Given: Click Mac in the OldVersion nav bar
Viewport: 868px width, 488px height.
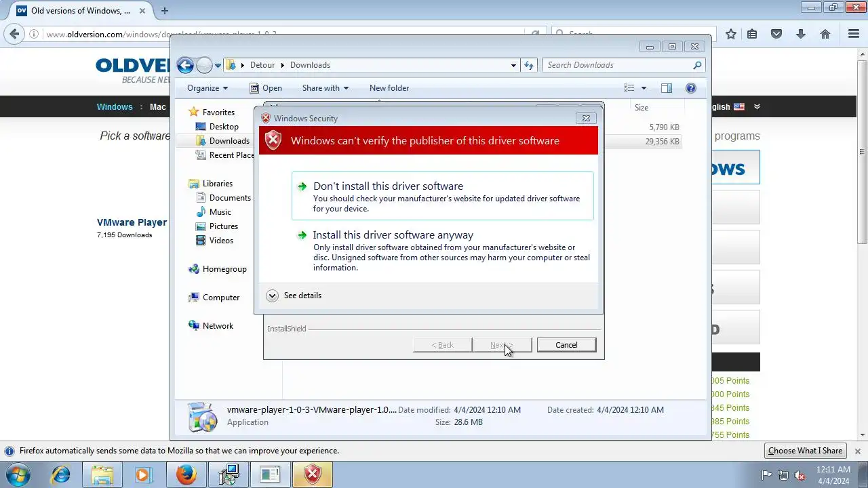Looking at the screenshot, I should 158,107.
